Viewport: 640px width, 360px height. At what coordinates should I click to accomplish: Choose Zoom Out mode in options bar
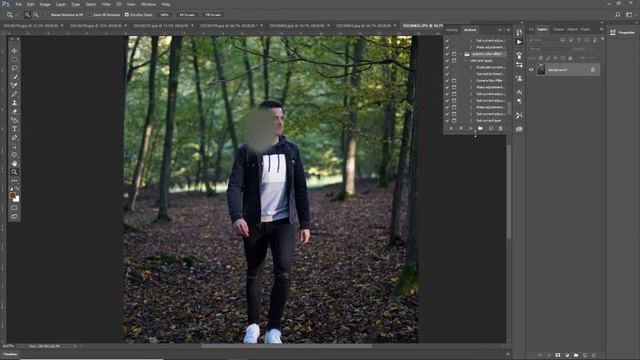(x=36, y=15)
